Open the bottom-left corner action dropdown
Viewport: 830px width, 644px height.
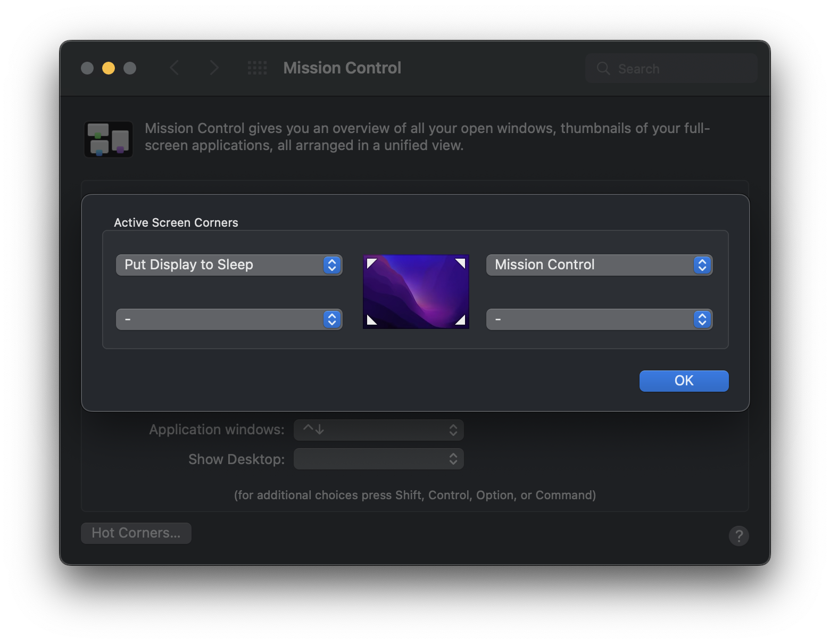click(229, 319)
